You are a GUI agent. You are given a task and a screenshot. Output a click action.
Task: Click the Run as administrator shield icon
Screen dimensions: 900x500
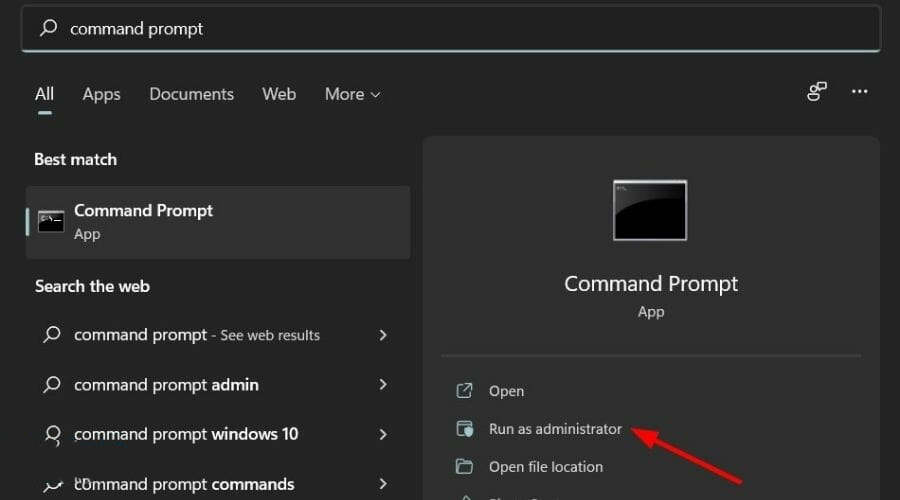[464, 429]
